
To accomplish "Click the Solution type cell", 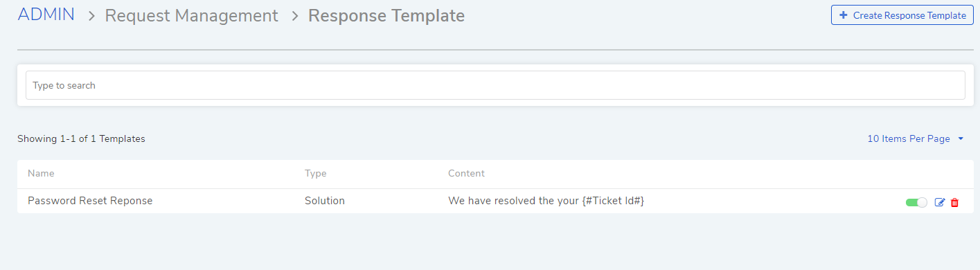I will 325,201.
